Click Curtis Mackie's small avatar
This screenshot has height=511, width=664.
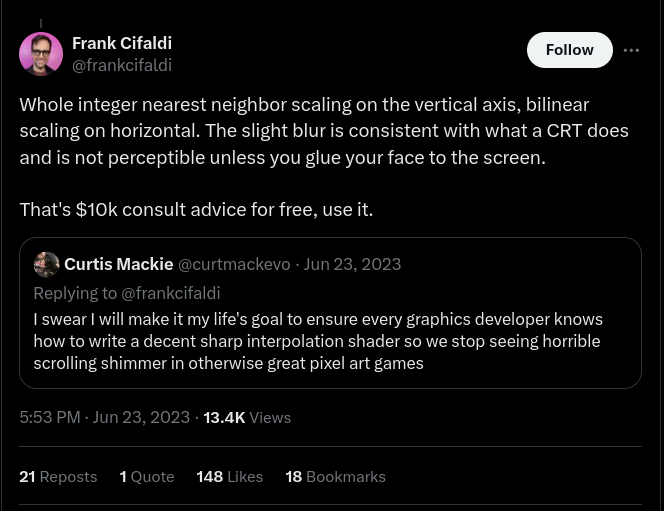(46, 264)
